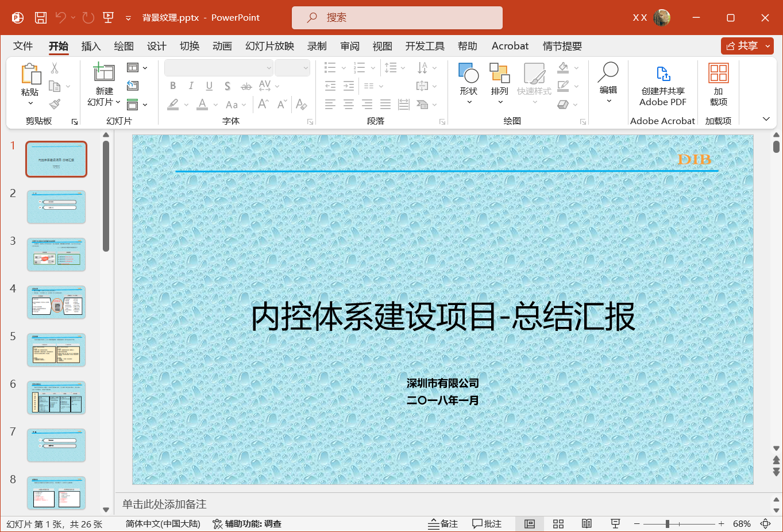Apply underline formatting
The width and height of the screenshot is (783, 532).
pos(209,86)
